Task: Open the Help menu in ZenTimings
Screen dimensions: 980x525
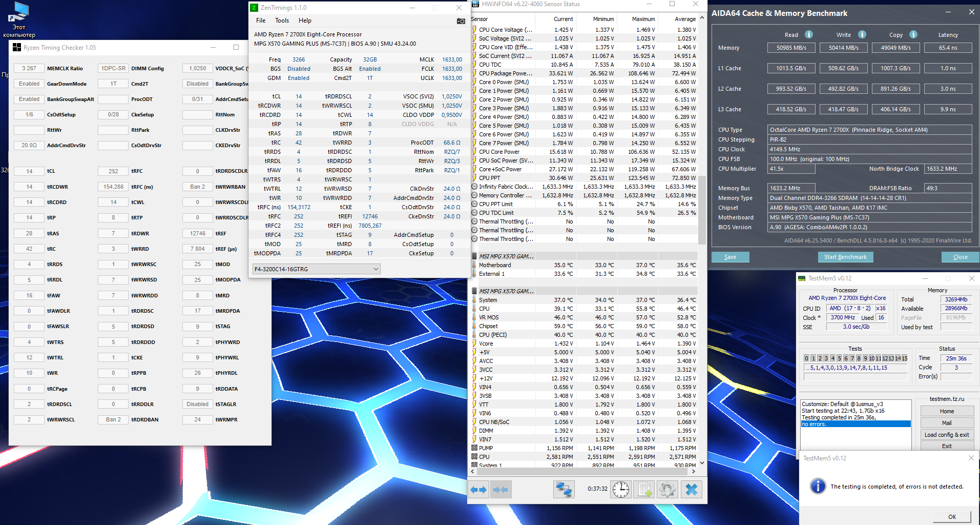Action: coord(305,21)
